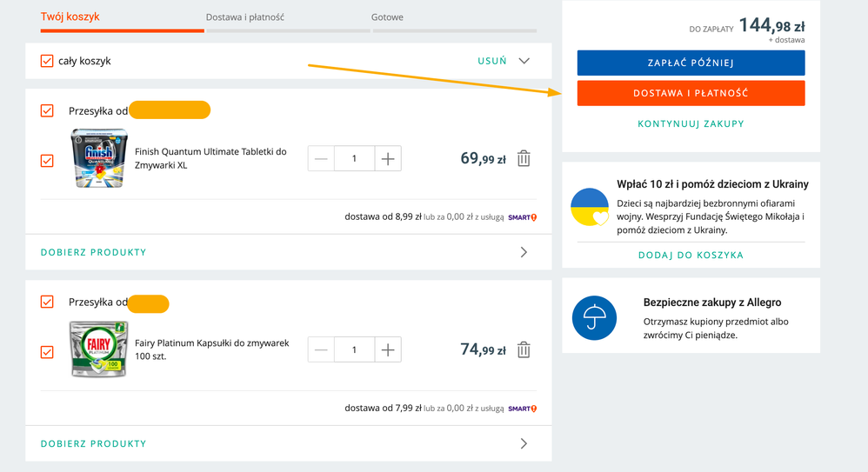This screenshot has width=868, height=472.
Task: Click the Allegro umbrella protection icon
Action: pyautogui.click(x=594, y=317)
